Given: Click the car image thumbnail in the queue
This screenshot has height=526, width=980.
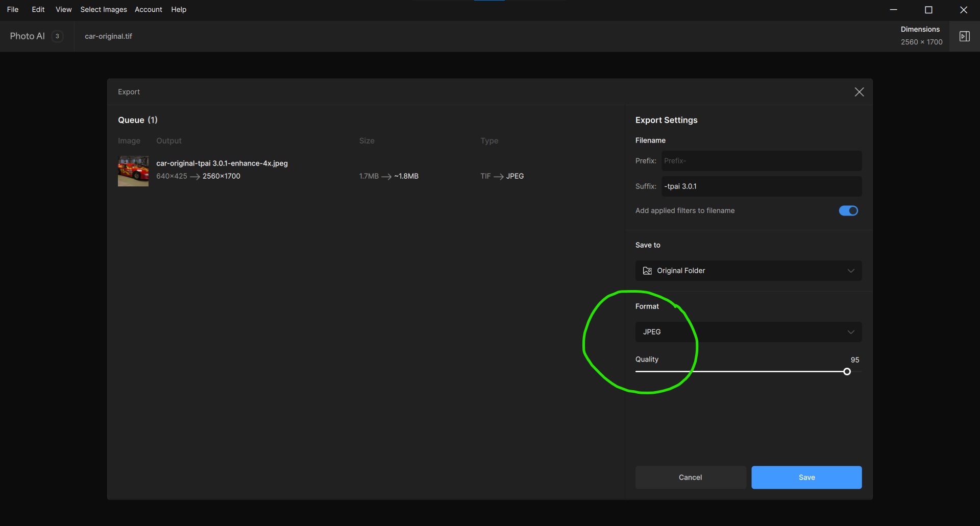Looking at the screenshot, I should (133, 171).
